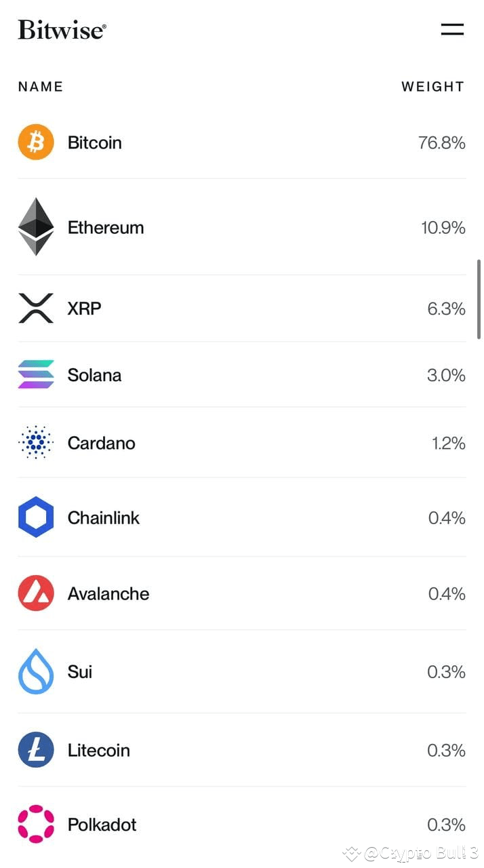
Task: Select the Ethereum row label
Action: click(106, 227)
